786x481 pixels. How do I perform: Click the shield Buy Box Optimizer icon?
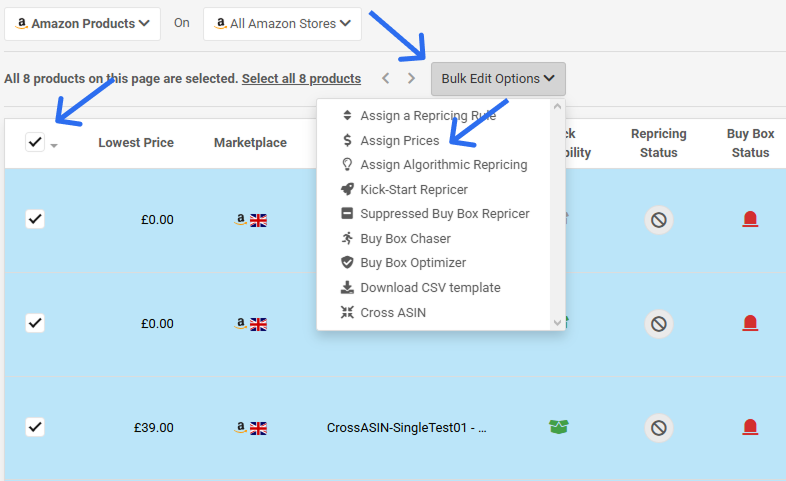(x=347, y=263)
